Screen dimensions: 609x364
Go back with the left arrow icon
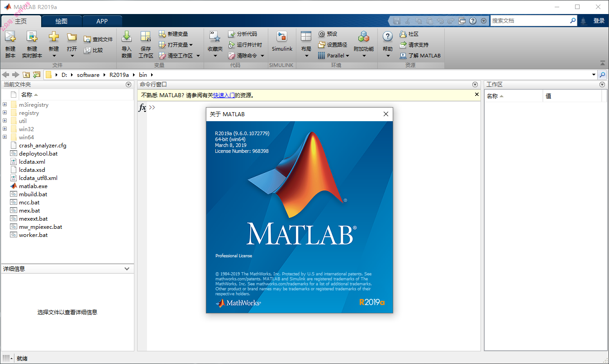[6, 75]
